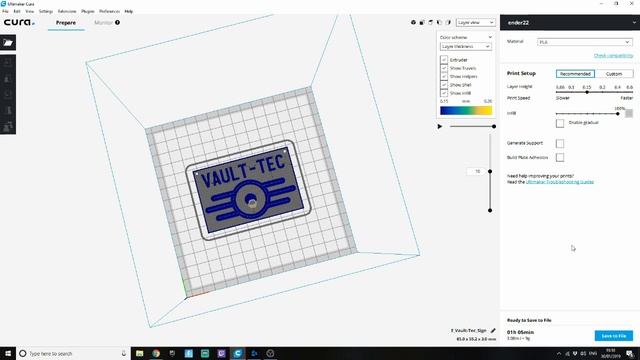Enable gradual infill checkbox

coord(560,123)
